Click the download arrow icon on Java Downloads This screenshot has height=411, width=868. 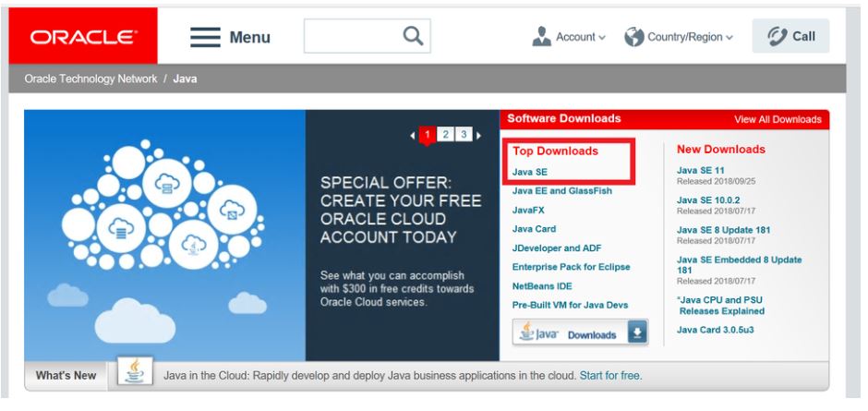click(x=637, y=332)
